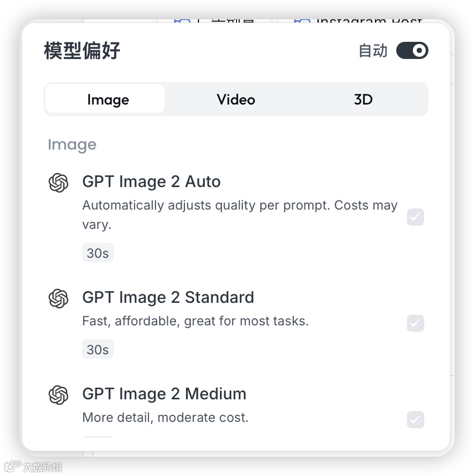This screenshot has width=474, height=476.
Task: Select the GPT Image 2 Medium title
Action: pyautogui.click(x=164, y=394)
